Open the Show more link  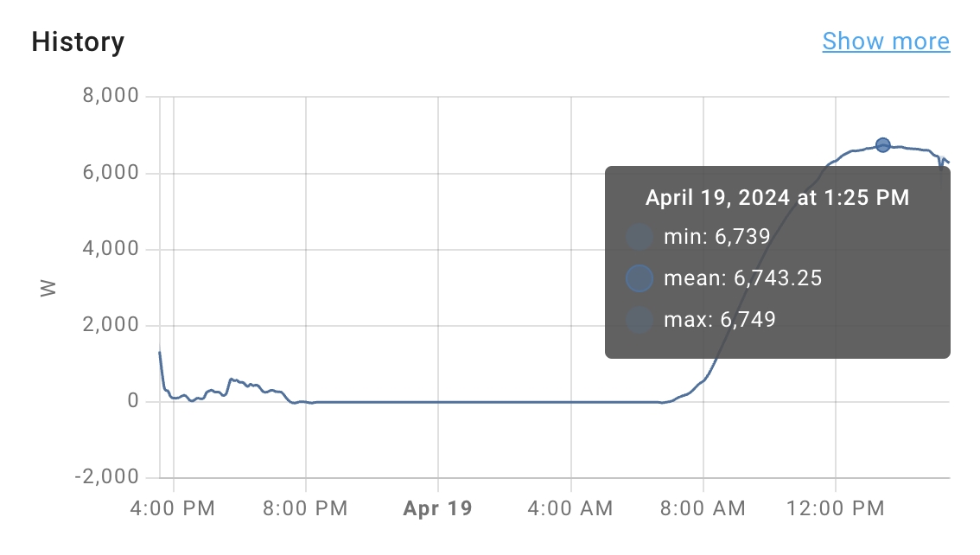pyautogui.click(x=885, y=41)
